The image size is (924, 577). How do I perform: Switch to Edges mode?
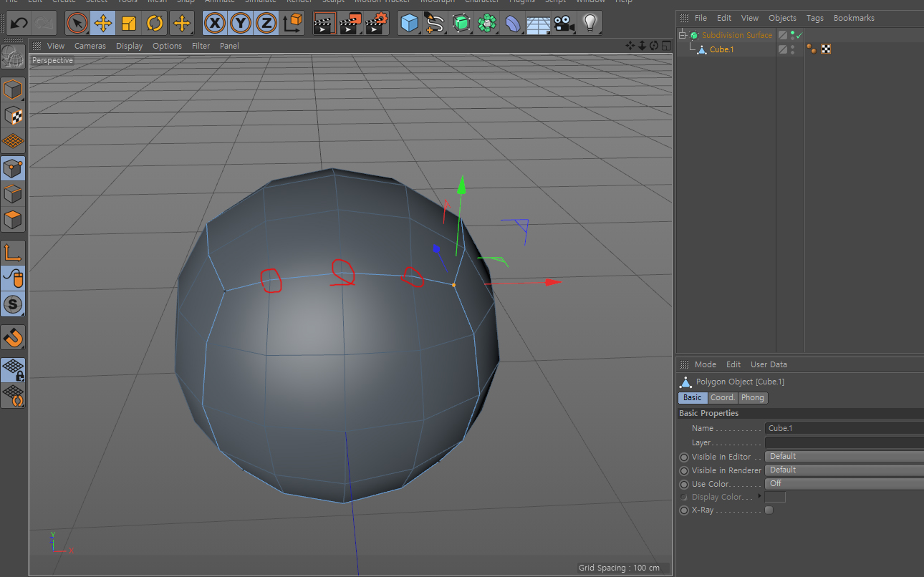pyautogui.click(x=13, y=194)
